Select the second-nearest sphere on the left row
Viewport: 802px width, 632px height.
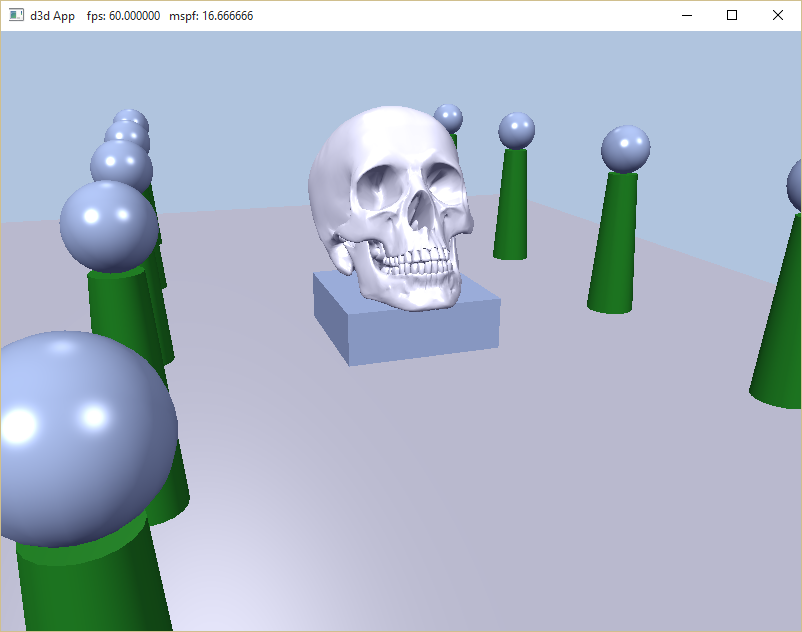108,225
